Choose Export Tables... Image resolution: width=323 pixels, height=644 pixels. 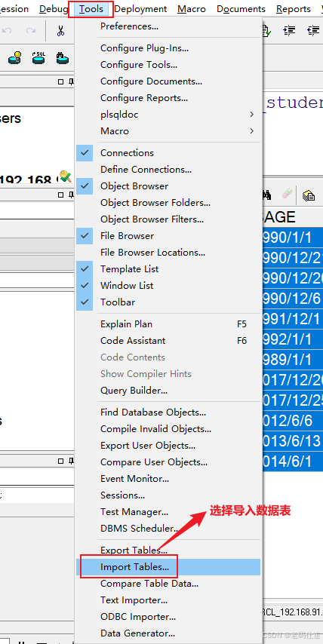click(x=168, y=550)
